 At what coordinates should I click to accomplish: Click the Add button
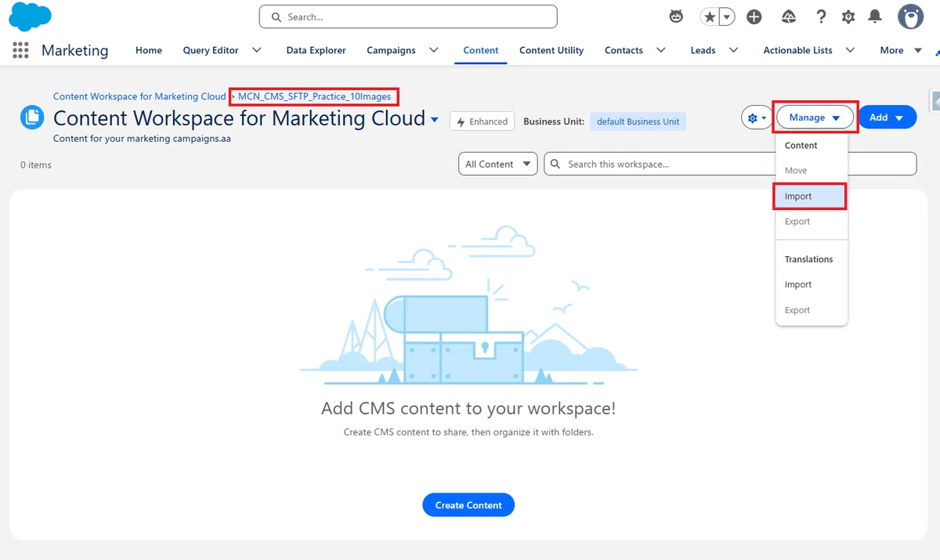[x=888, y=117]
